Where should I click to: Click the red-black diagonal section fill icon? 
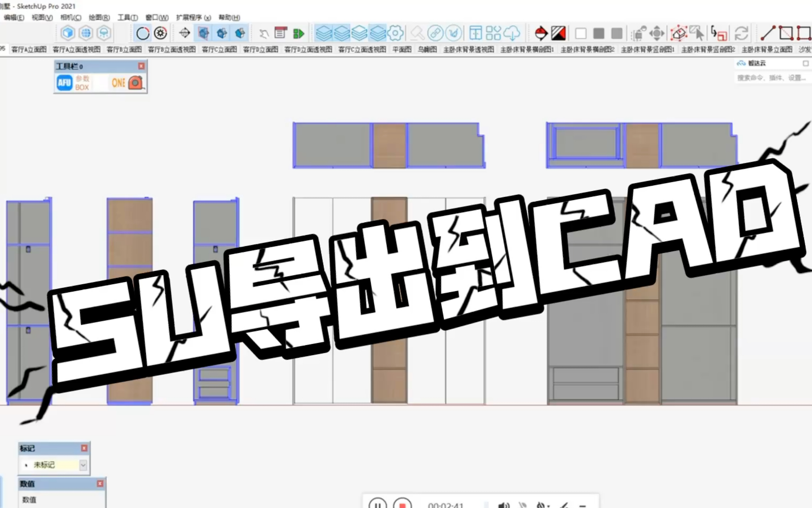558,33
